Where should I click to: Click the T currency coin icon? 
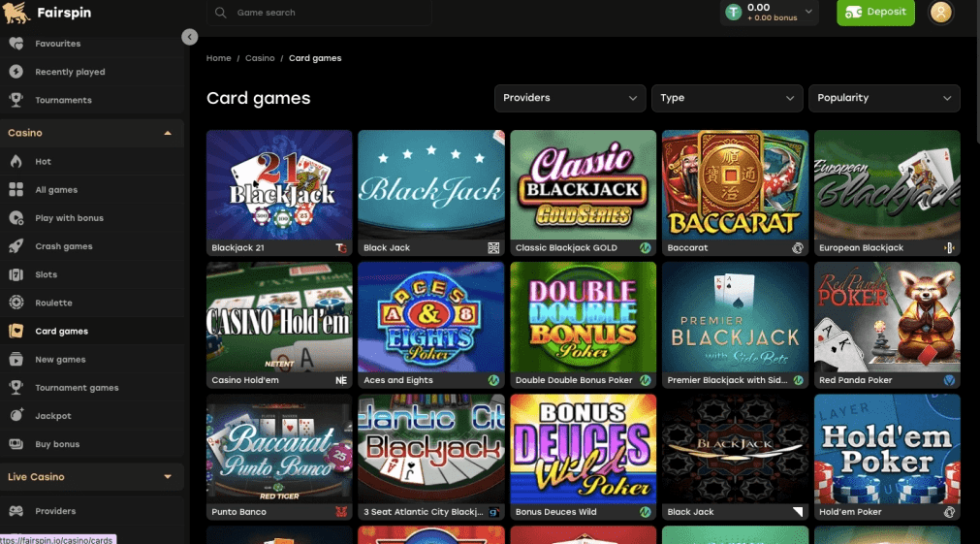coord(734,12)
